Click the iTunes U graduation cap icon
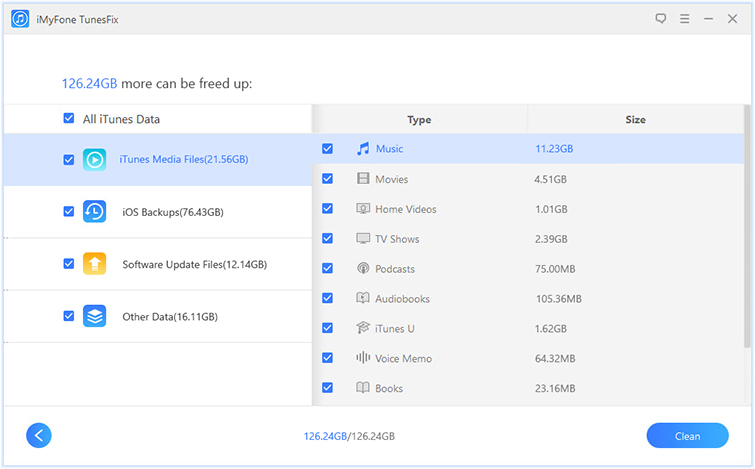The height and width of the screenshot is (469, 755). point(363,328)
